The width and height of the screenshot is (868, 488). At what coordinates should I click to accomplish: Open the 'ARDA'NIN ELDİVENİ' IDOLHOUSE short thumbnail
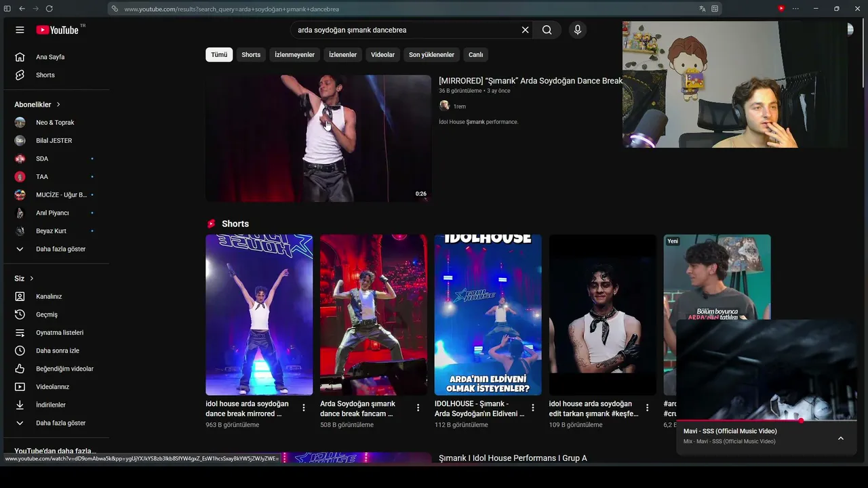pos(488,314)
